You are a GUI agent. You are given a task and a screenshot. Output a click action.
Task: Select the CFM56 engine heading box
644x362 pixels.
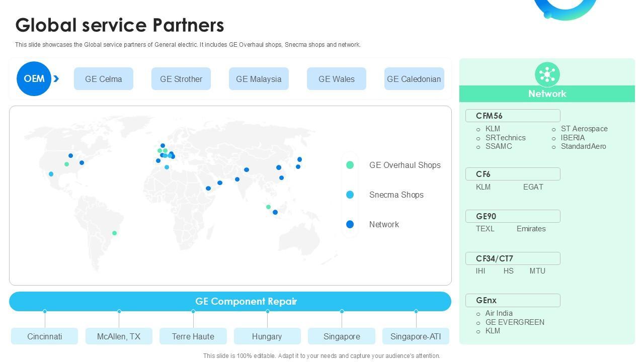click(x=513, y=116)
